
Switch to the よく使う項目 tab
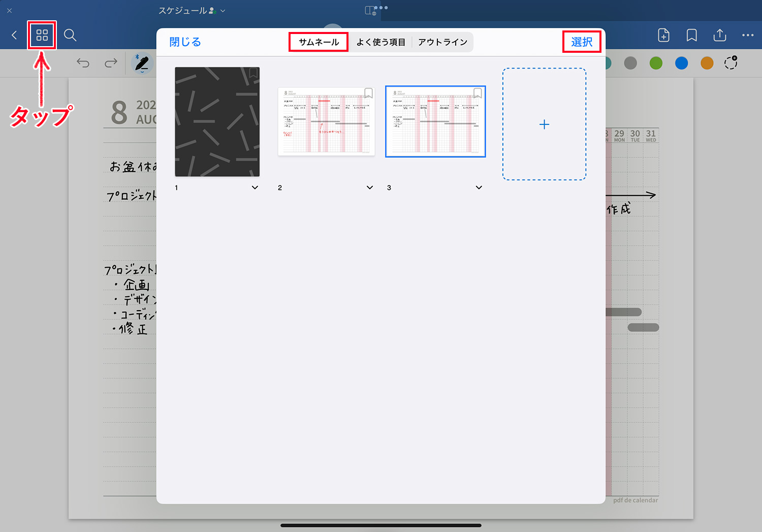coord(381,42)
